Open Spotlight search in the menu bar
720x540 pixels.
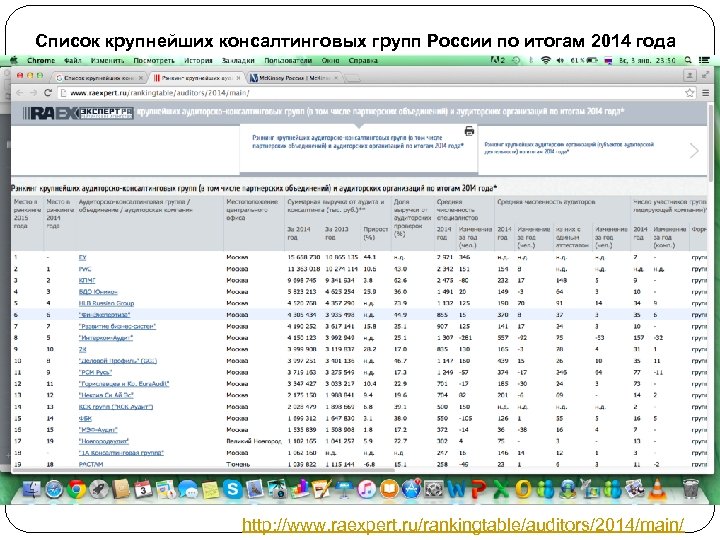pos(688,60)
